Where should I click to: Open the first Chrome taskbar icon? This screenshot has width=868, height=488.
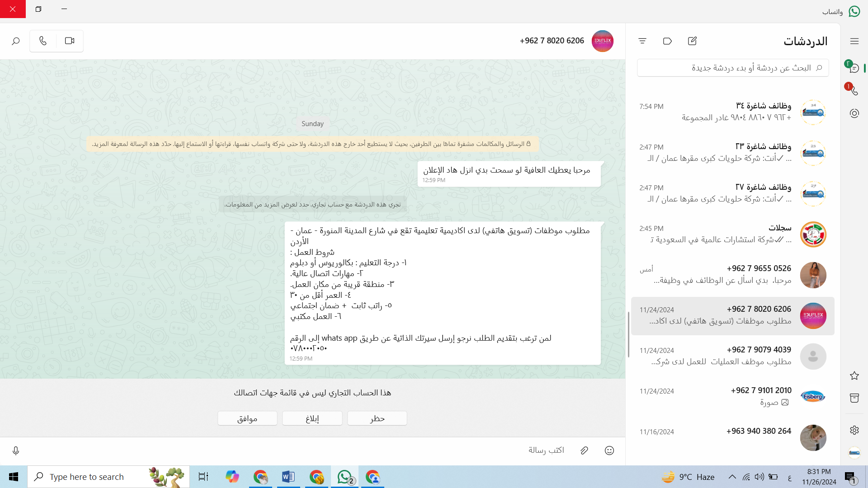[x=260, y=477]
